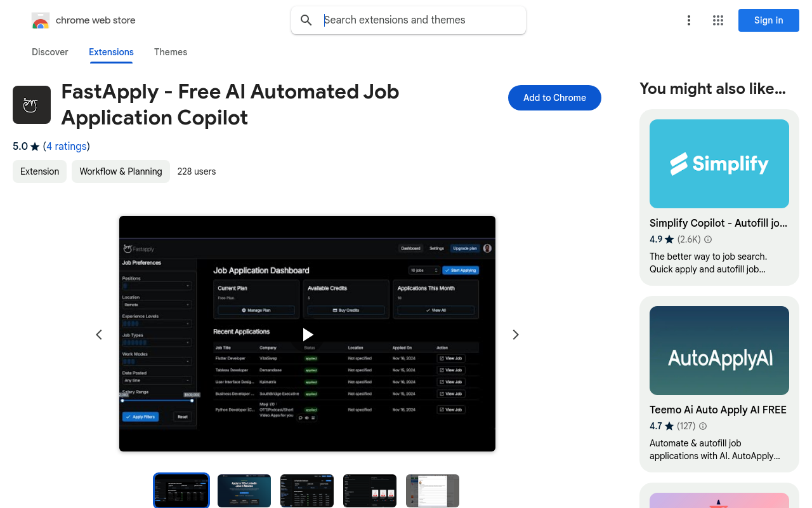Screen dimensions: 812x508
Task: Open the 4 ratings link
Action: click(x=67, y=146)
